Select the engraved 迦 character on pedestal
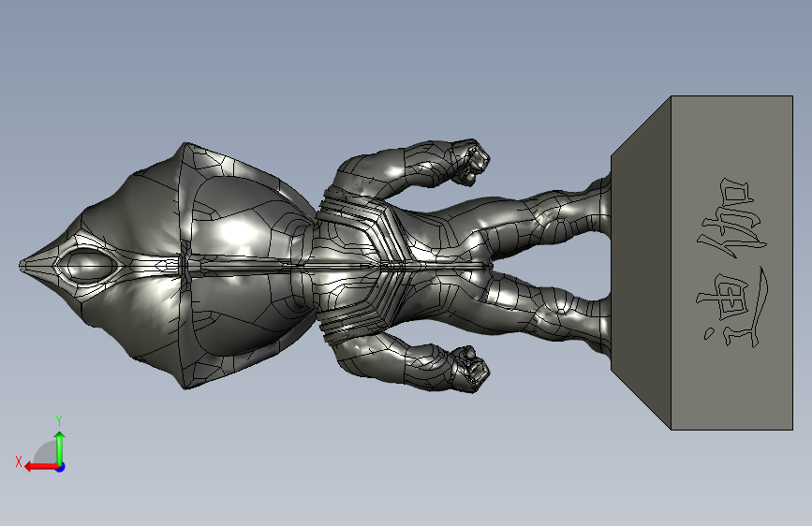 pyautogui.click(x=731, y=217)
